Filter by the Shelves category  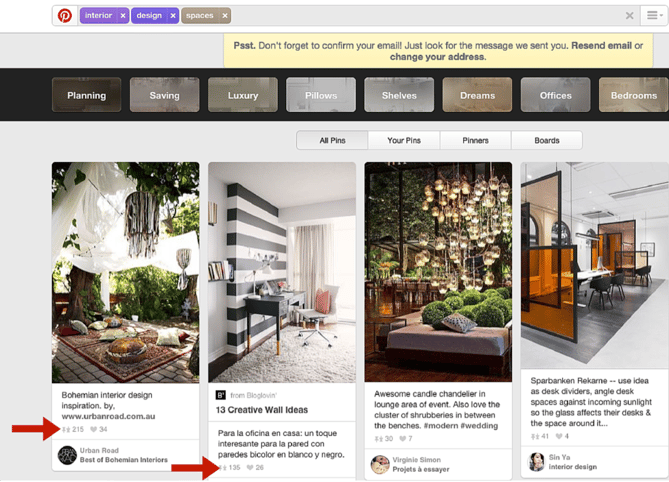[x=399, y=95]
